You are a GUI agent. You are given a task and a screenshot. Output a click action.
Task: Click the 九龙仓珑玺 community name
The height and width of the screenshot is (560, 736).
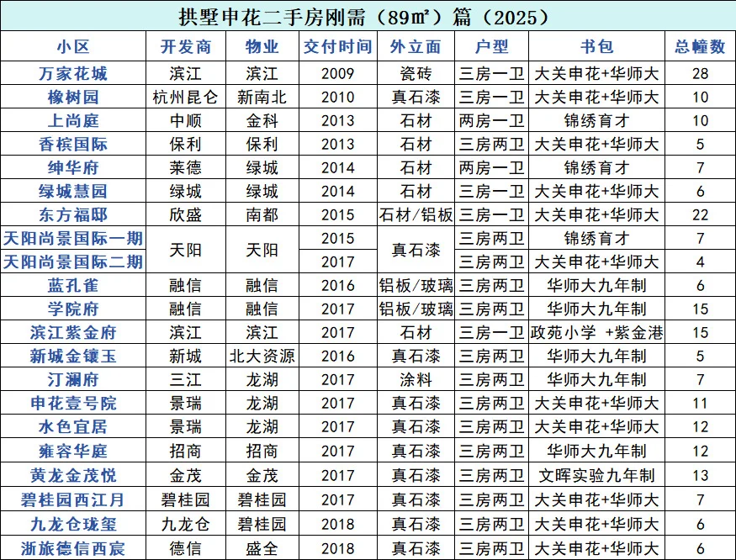pyautogui.click(x=73, y=524)
